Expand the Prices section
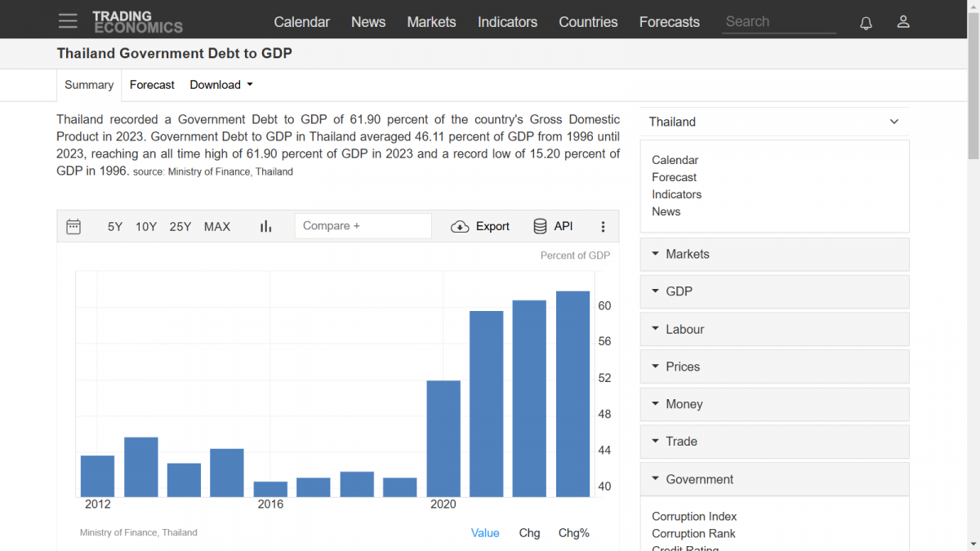 coord(774,367)
